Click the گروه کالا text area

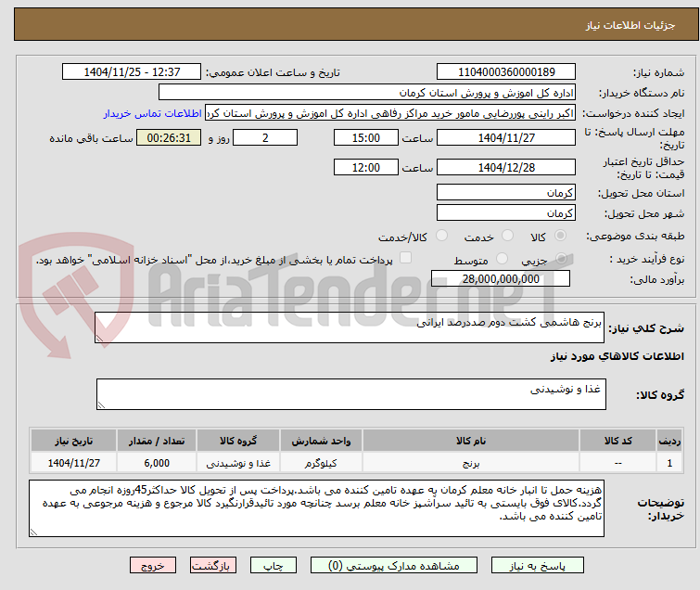tap(351, 394)
